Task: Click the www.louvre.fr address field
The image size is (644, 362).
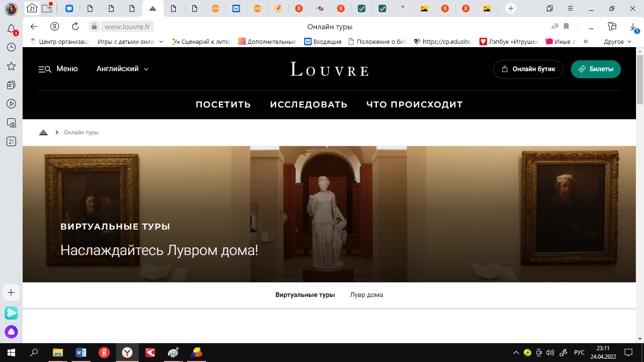Action: (127, 26)
